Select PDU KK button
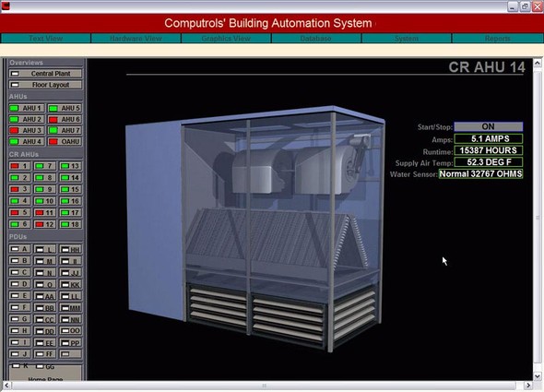This screenshot has width=544, height=392. point(70,284)
